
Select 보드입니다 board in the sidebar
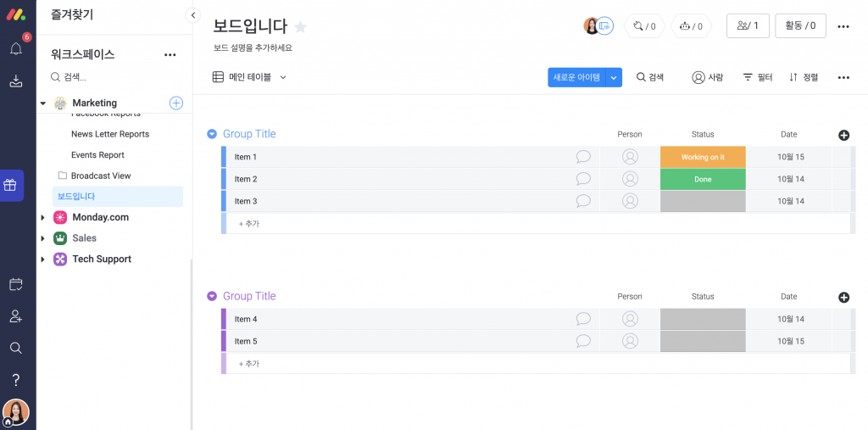117,197
